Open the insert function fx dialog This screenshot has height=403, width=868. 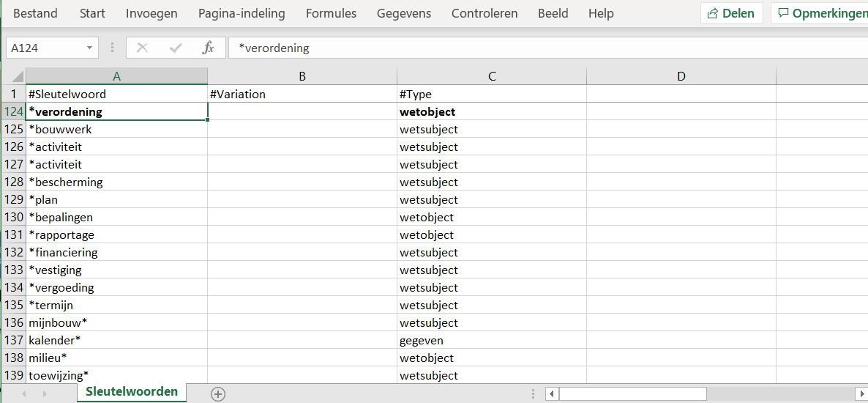click(208, 48)
